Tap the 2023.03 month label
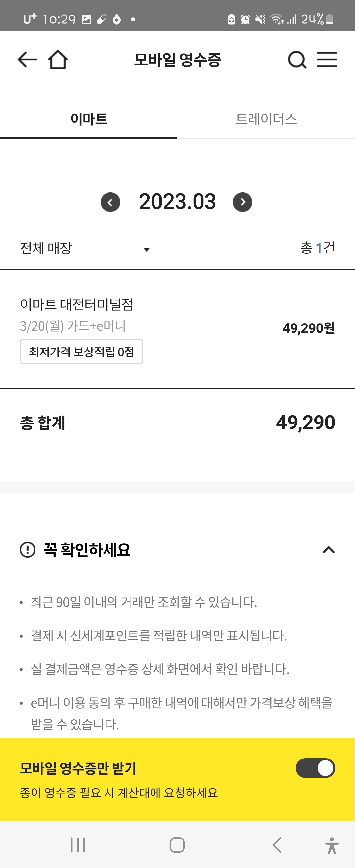 click(x=177, y=202)
